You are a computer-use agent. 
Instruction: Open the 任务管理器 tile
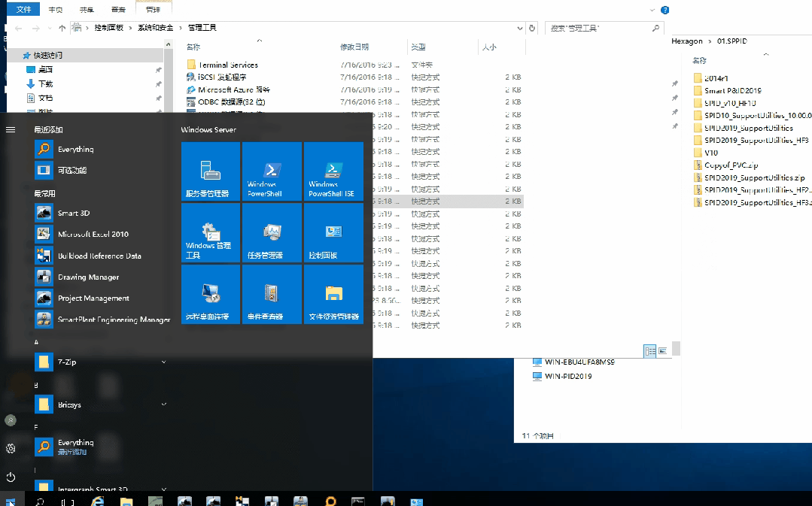click(272, 233)
